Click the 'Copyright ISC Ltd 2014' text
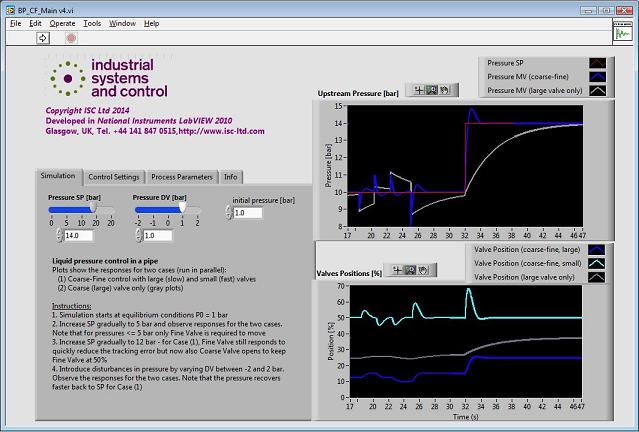This screenshot has width=639, height=432. point(87,110)
